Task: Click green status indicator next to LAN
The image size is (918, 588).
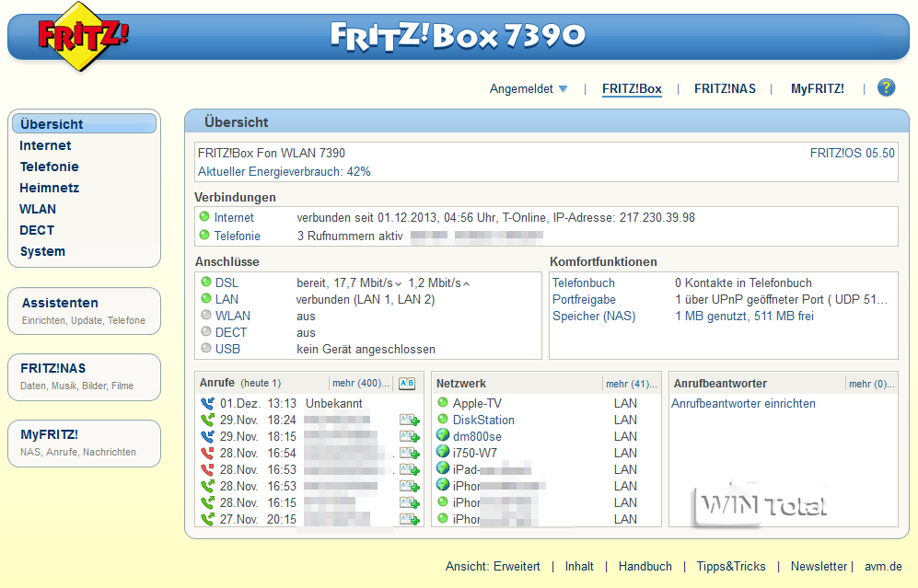Action: point(205,298)
